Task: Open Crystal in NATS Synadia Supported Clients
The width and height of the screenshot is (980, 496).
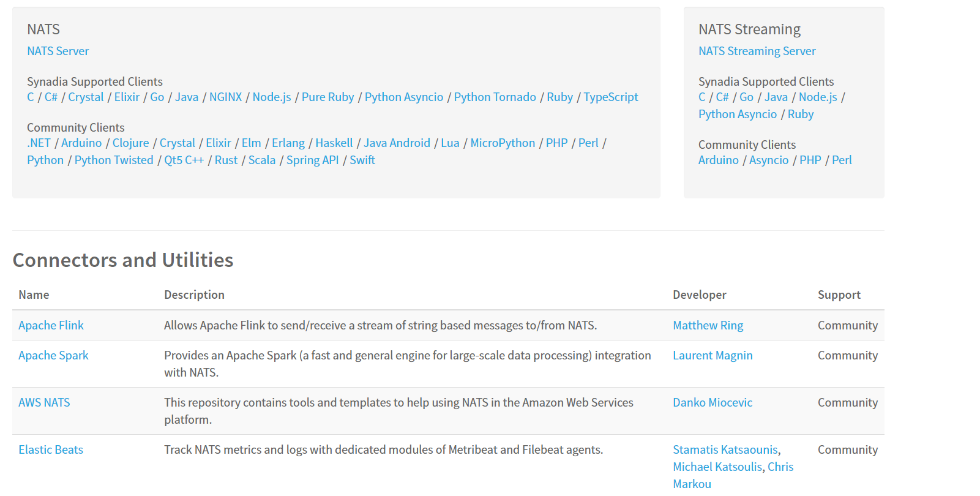Action: tap(86, 97)
